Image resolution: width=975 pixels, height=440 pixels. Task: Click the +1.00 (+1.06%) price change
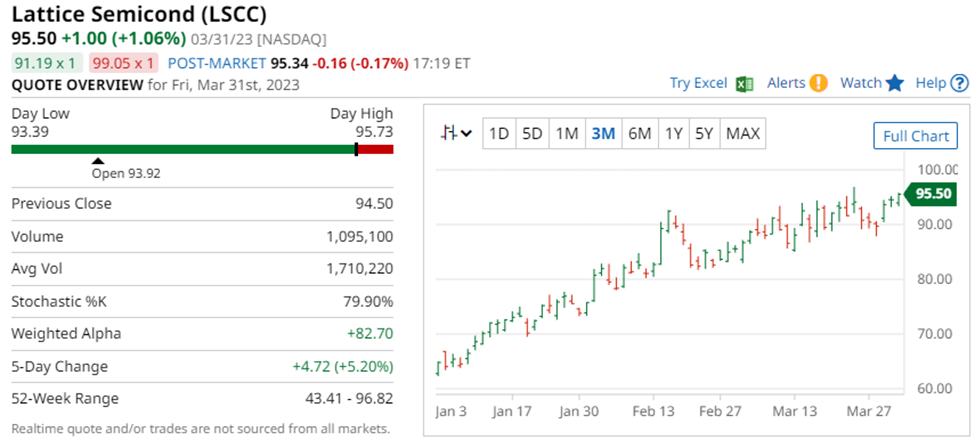point(124,38)
